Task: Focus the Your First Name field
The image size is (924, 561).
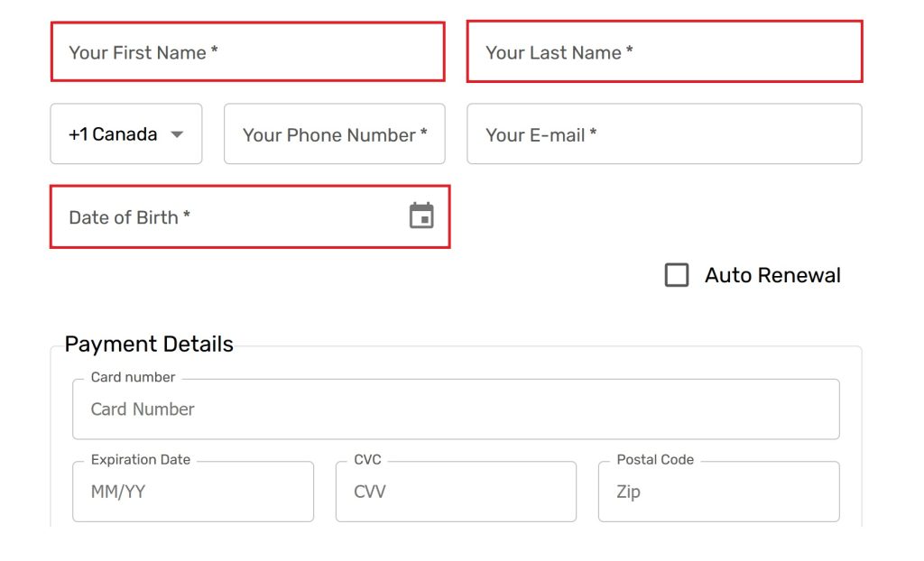Action: (x=247, y=52)
